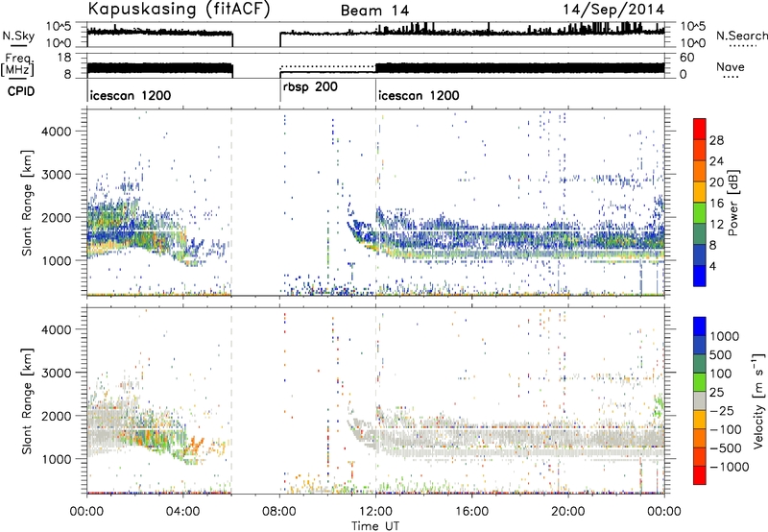Viewport: 768px width, 532px height.
Task: Pick the red bottom segment of the velocity colorbar
Action: click(x=700, y=475)
